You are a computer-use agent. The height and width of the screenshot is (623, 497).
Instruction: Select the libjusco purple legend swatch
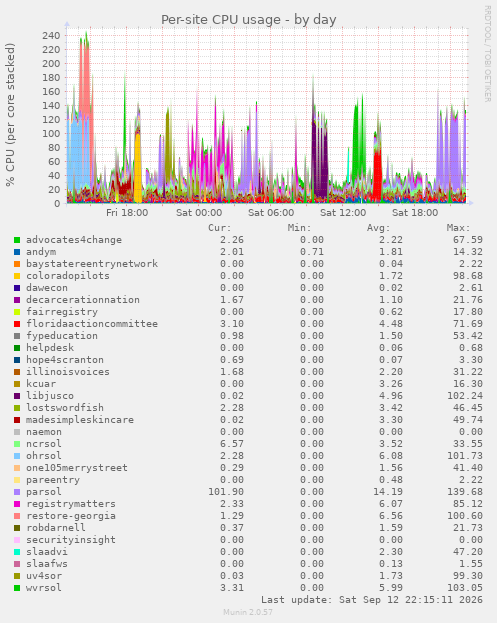[x=17, y=396]
